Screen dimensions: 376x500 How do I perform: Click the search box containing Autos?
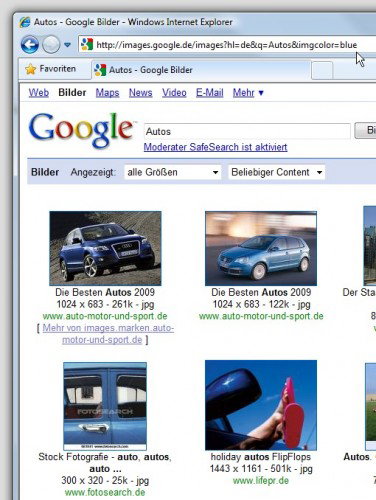point(247,131)
